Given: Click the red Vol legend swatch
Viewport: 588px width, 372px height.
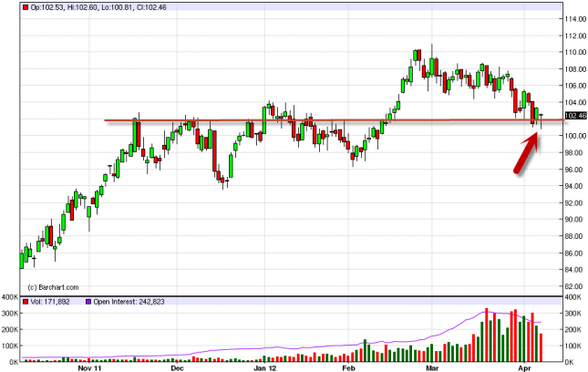Looking at the screenshot, I should (26, 302).
